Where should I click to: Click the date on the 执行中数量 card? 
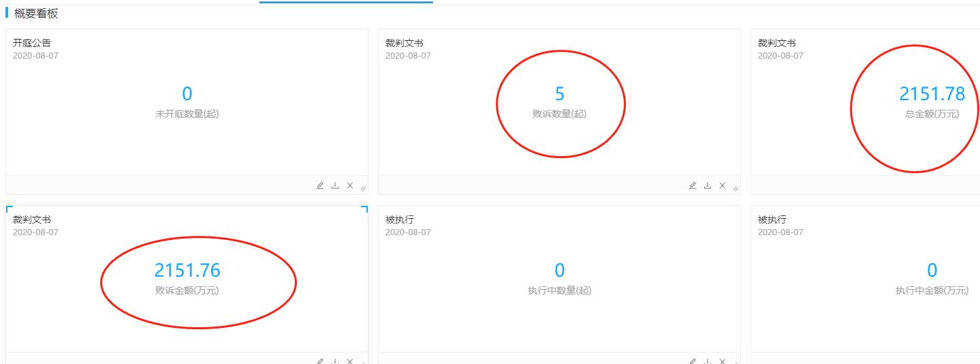click(x=408, y=232)
